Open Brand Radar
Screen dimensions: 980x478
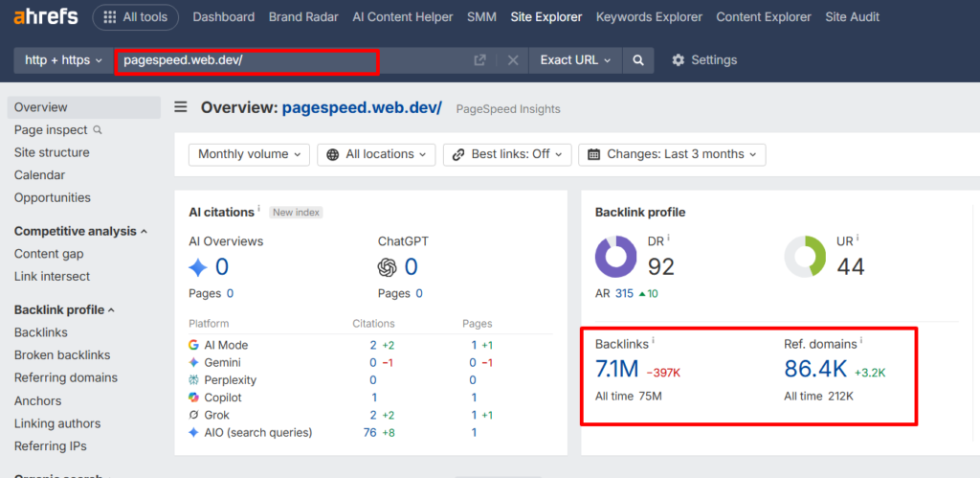(303, 17)
